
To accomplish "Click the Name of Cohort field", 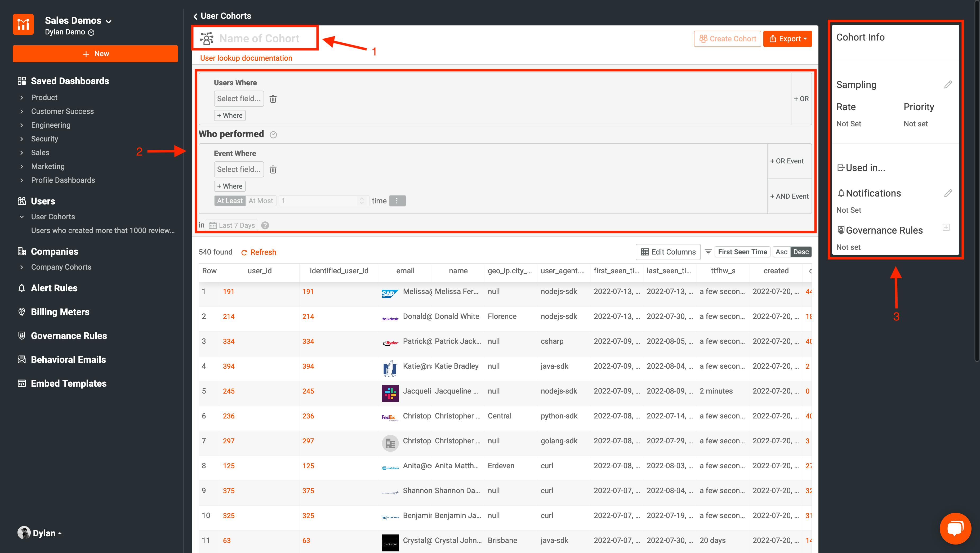I will click(x=259, y=38).
